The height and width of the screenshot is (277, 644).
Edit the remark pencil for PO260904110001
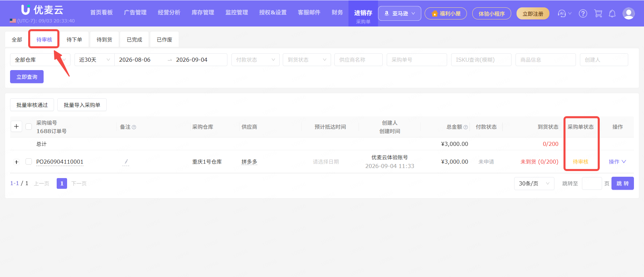[126, 162]
